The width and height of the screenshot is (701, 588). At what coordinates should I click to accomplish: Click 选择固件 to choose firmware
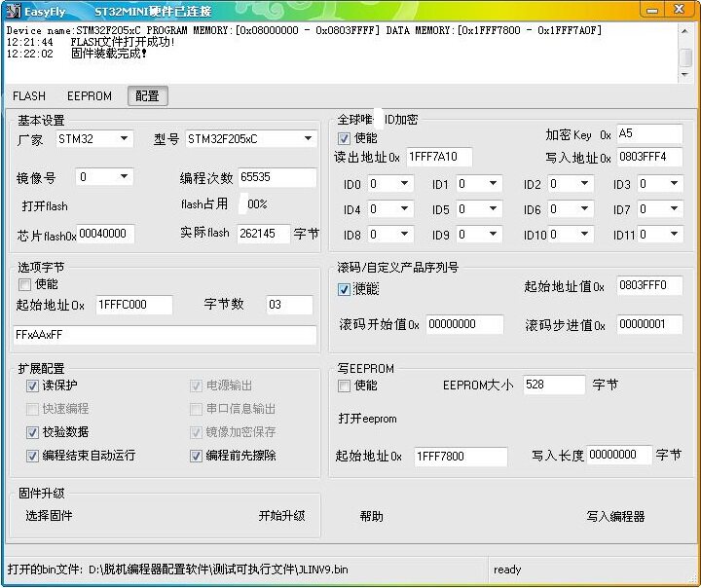click(x=49, y=516)
